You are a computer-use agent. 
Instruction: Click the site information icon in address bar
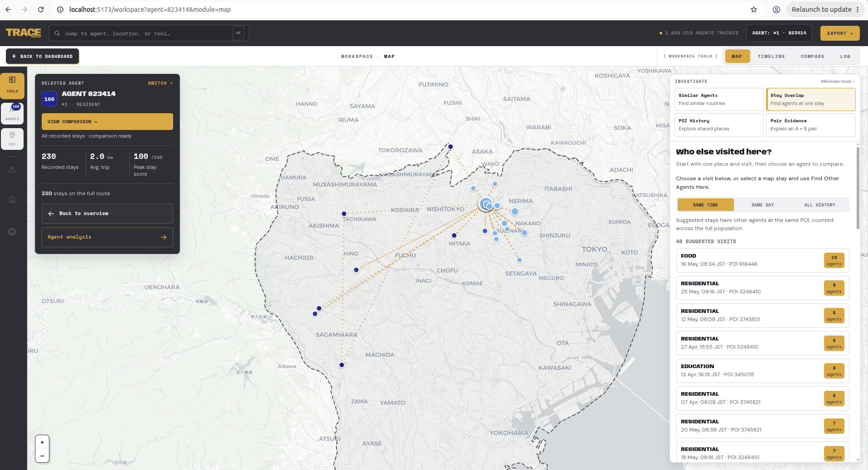pyautogui.click(x=60, y=10)
